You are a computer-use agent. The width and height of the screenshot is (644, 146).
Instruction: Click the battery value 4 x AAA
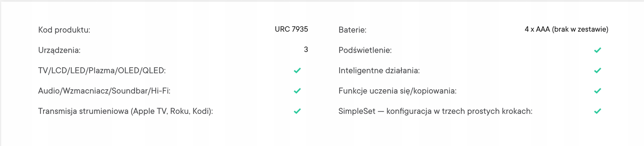coord(566,29)
